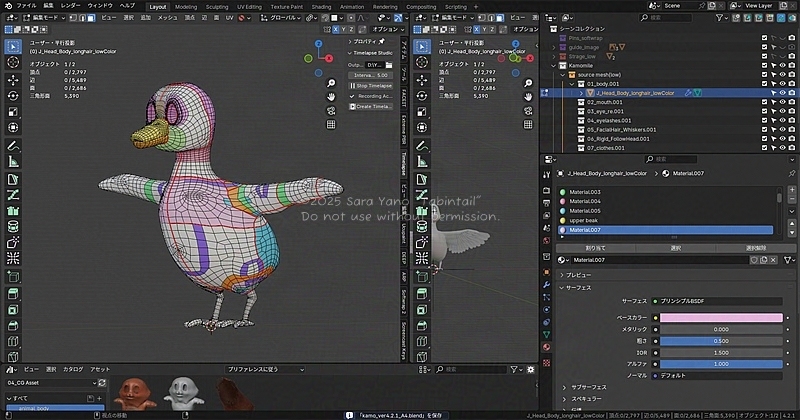Click the Stop Timelapse button
This screenshot has width=800, height=420.
pyautogui.click(x=371, y=86)
